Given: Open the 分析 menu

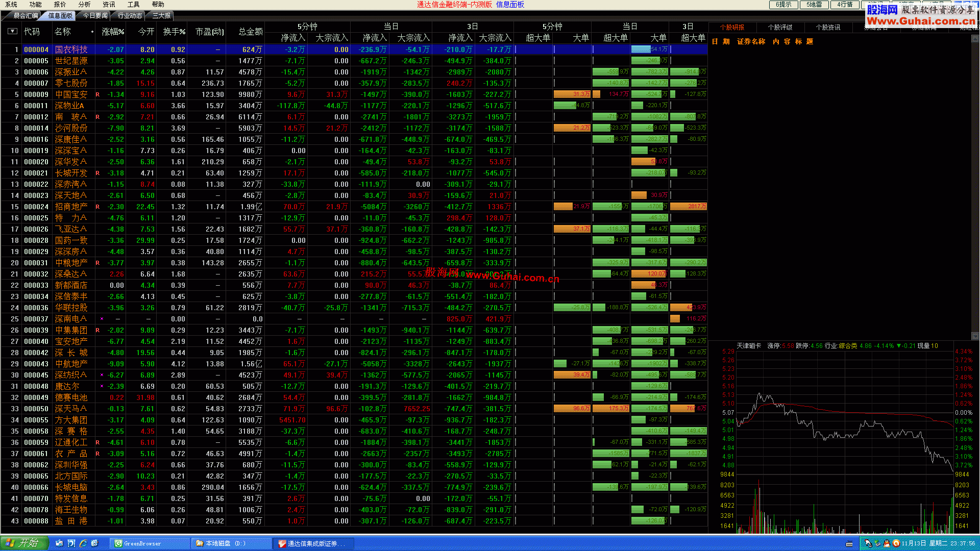Looking at the screenshot, I should pos(85,4).
